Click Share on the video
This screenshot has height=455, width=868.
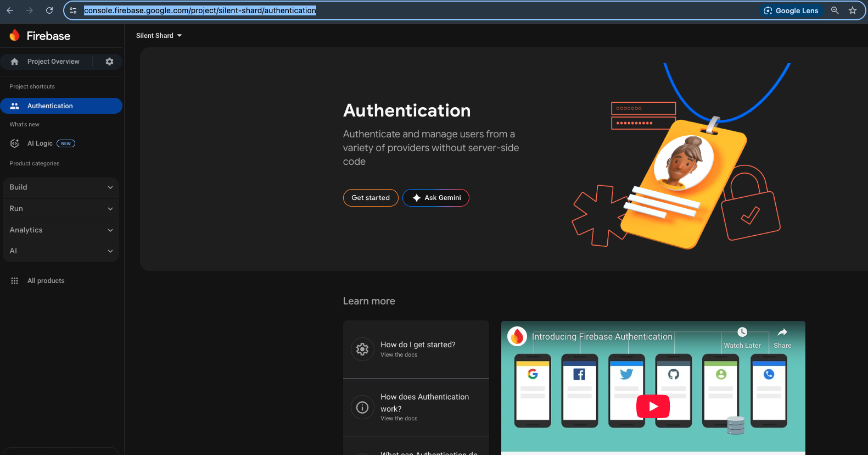782,338
